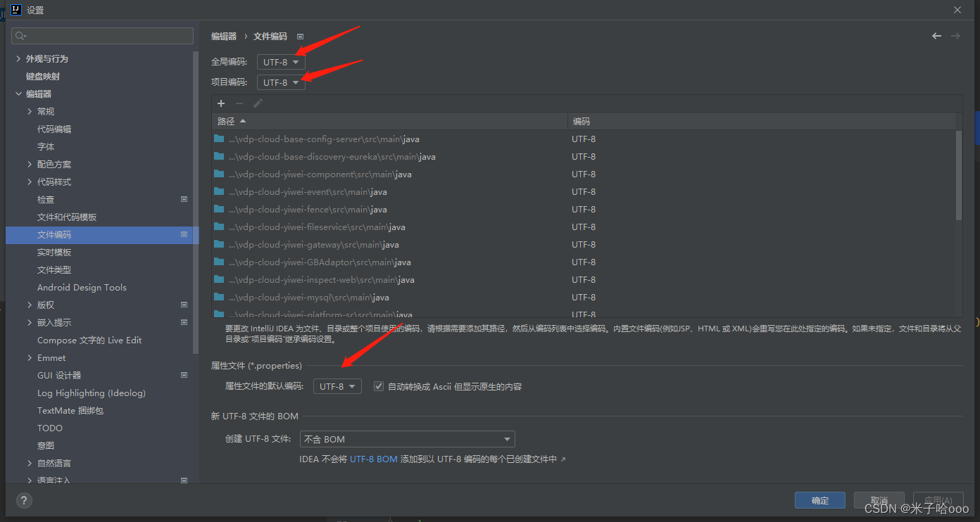Click the help question mark icon
Viewport: 980px width, 522px height.
24,501
